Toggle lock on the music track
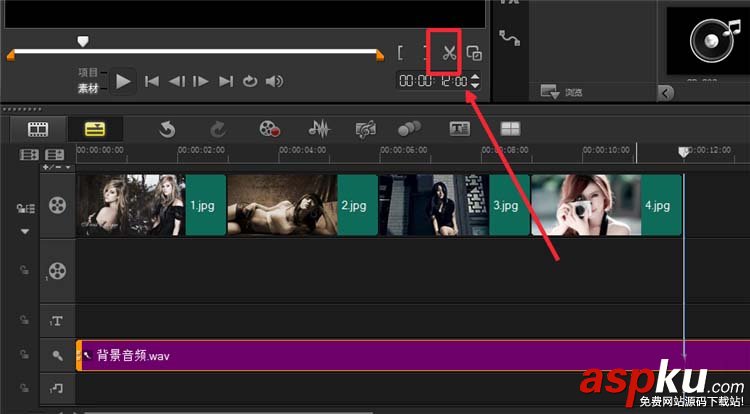 pos(24,388)
